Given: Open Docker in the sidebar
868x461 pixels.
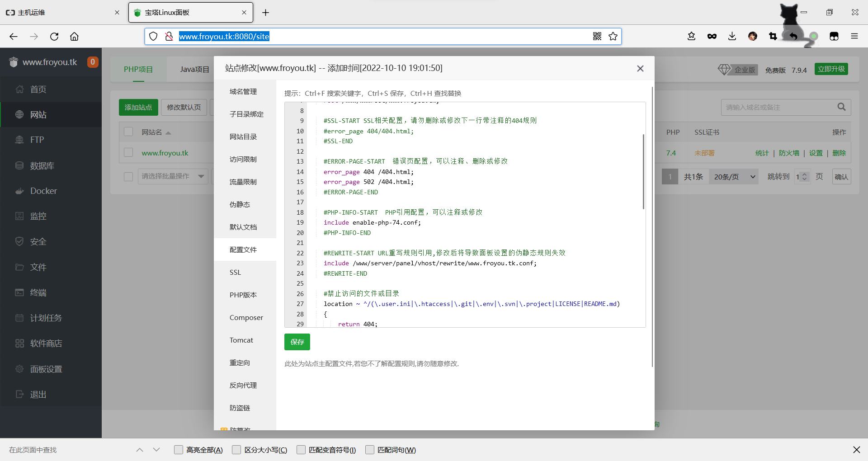Looking at the screenshot, I should [x=51, y=191].
